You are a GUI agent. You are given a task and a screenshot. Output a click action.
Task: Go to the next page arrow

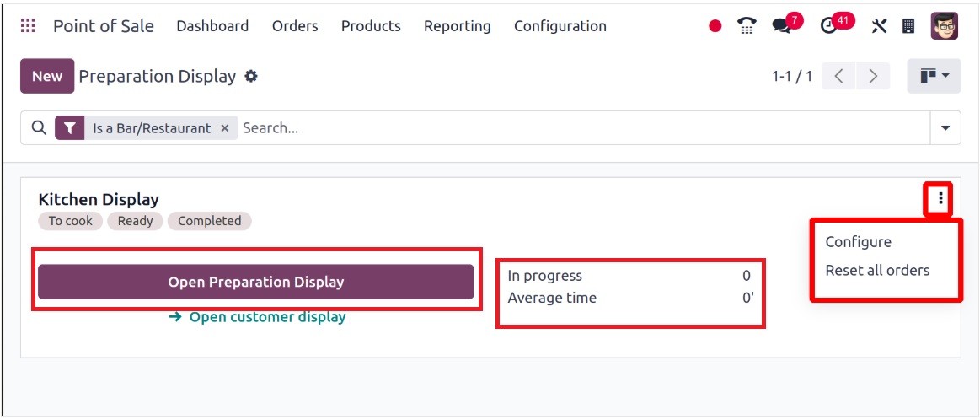(x=873, y=77)
